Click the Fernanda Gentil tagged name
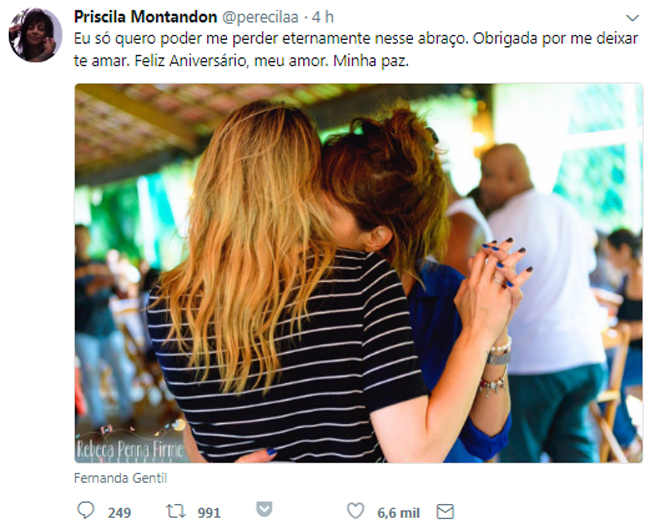The image size is (650, 529). [120, 478]
